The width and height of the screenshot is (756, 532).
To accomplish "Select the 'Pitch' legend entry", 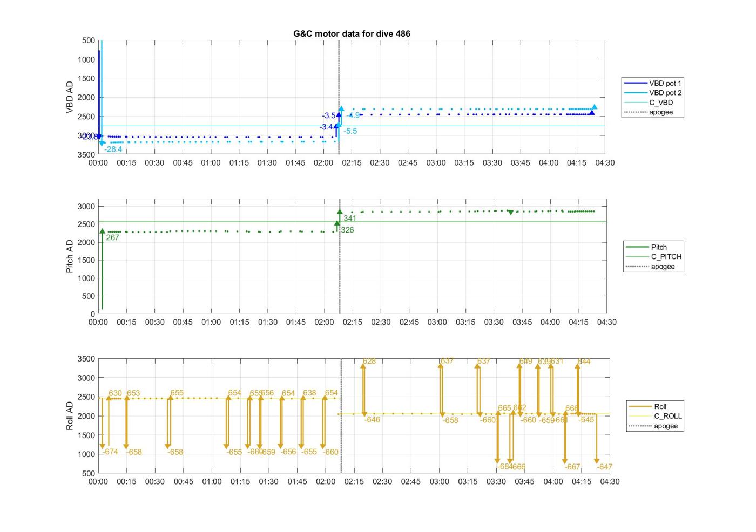I will pos(653,247).
